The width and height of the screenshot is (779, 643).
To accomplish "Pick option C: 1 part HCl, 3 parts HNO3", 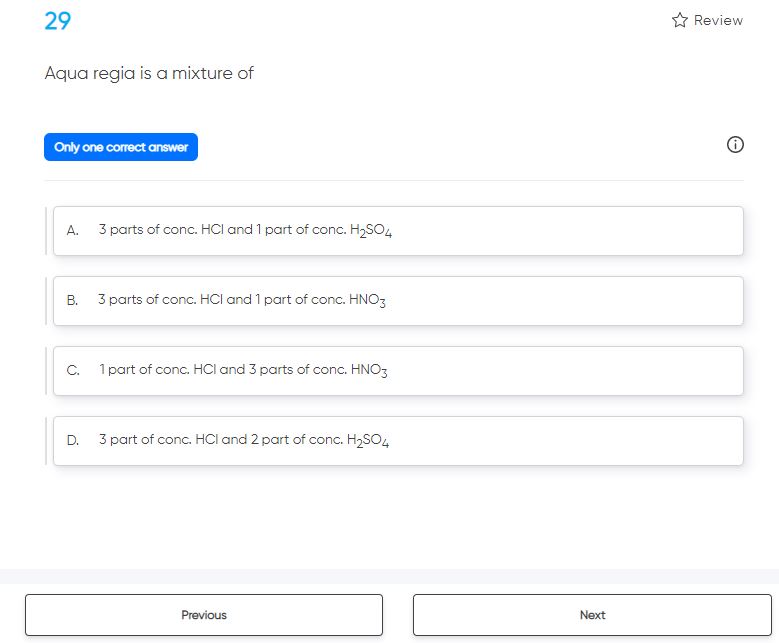I will (x=398, y=371).
